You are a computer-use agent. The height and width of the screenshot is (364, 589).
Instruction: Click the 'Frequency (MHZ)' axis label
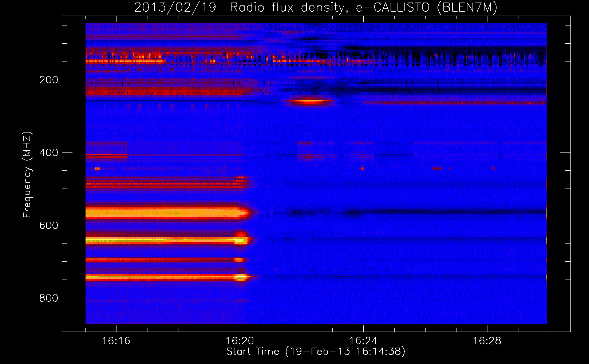[27, 175]
